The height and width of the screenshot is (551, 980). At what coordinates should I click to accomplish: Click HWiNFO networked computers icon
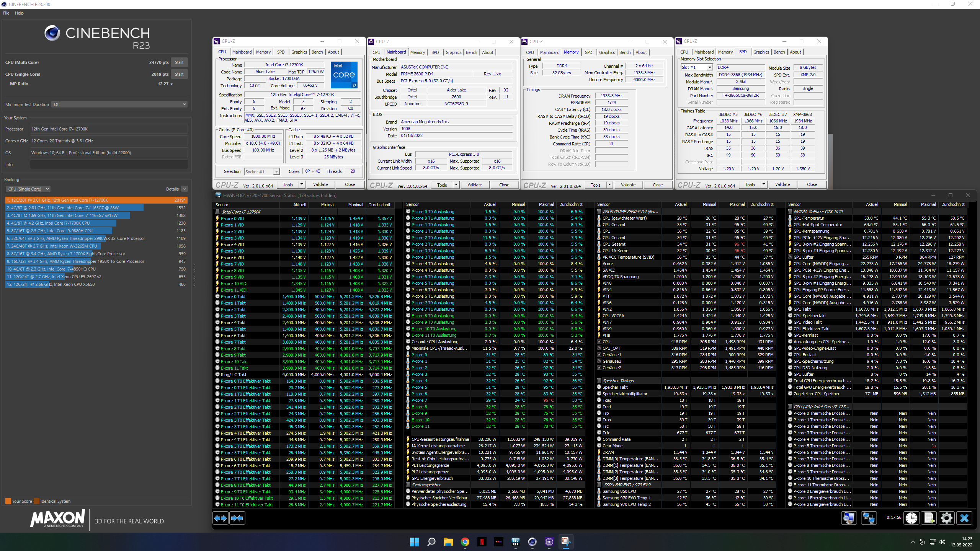tap(868, 518)
